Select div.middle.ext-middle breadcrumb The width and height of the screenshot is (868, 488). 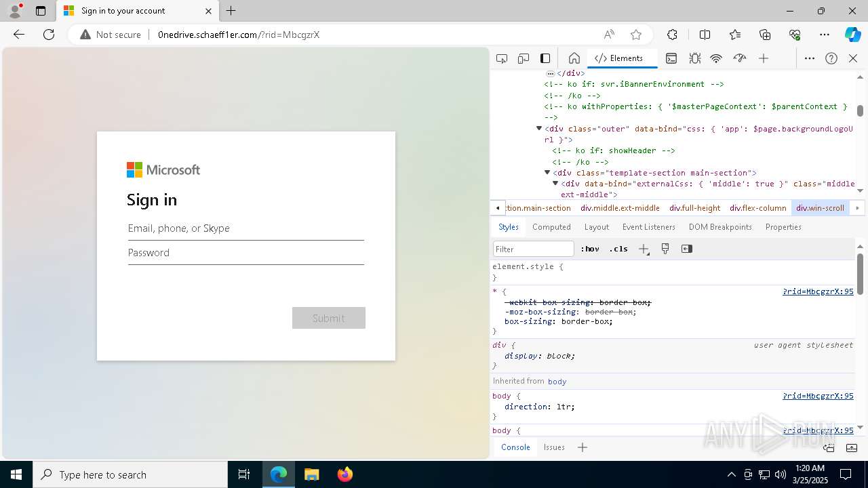(x=620, y=208)
